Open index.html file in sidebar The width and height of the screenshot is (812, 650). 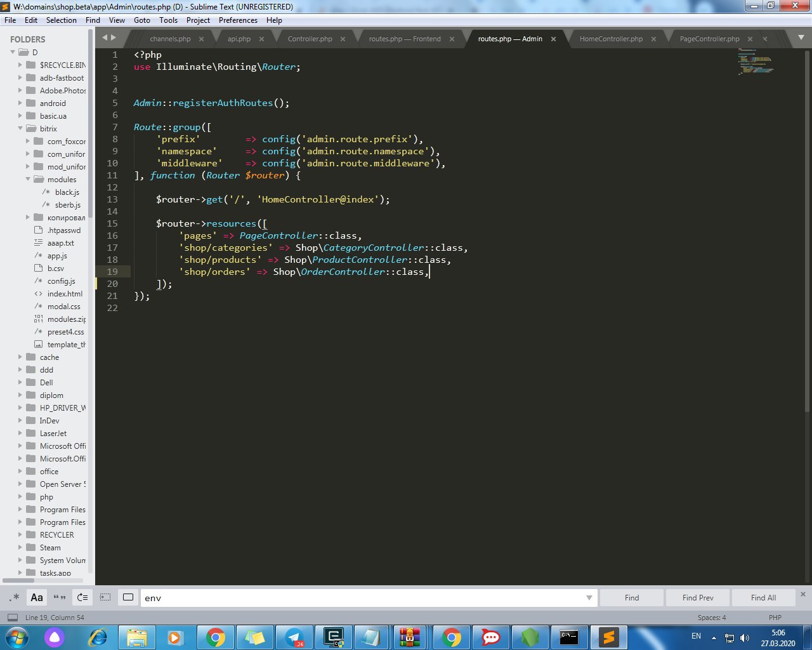(65, 293)
